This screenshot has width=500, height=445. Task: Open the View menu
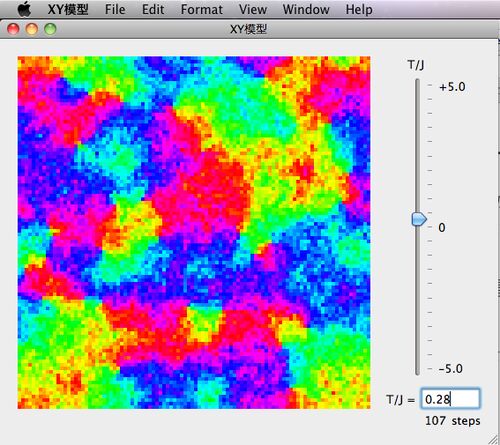(x=253, y=9)
